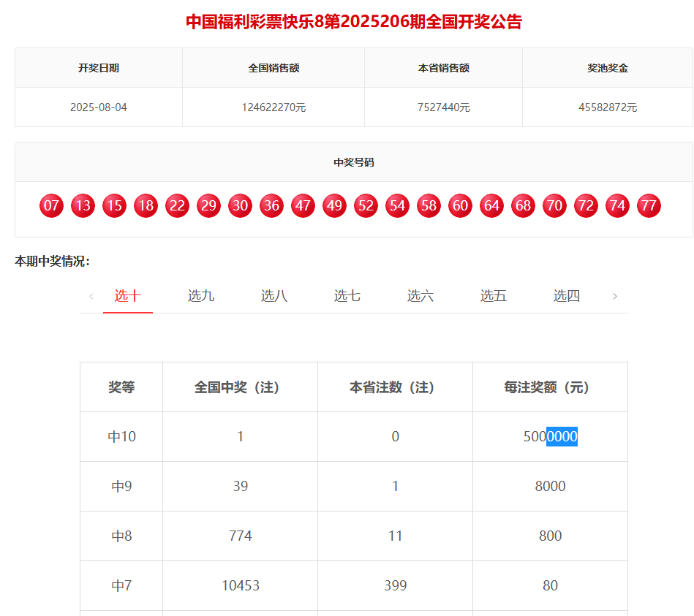Click the draw date 2025-08-04
The width and height of the screenshot is (694, 616).
pyautogui.click(x=99, y=107)
